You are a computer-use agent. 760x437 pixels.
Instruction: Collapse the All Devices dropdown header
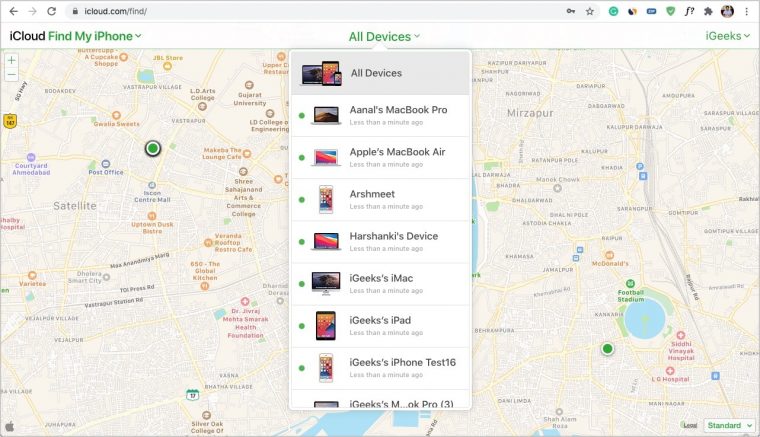(x=384, y=36)
